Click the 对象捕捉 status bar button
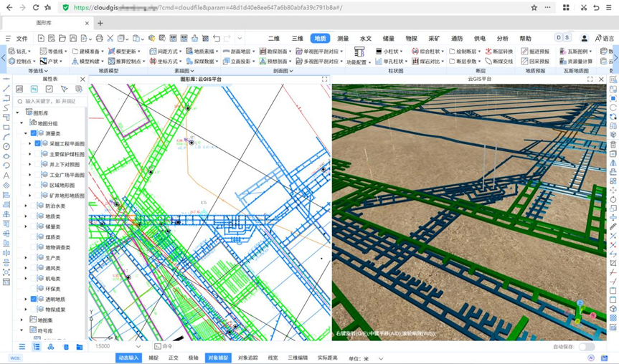Screen dimensions: 619x364 point(217,358)
